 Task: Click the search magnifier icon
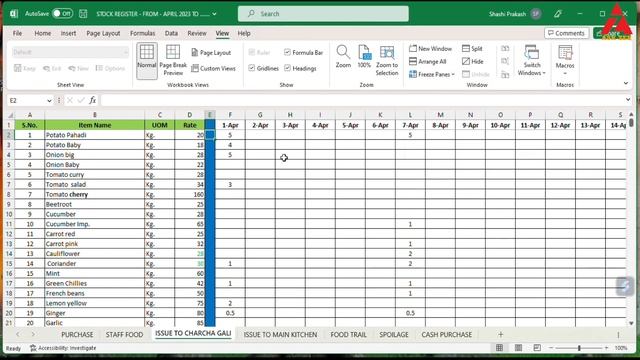pyautogui.click(x=251, y=14)
